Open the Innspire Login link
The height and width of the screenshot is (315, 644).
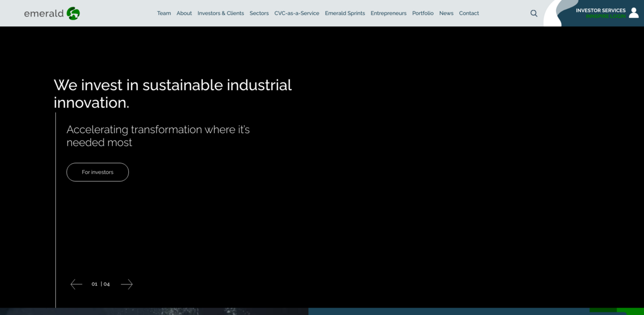point(605,17)
